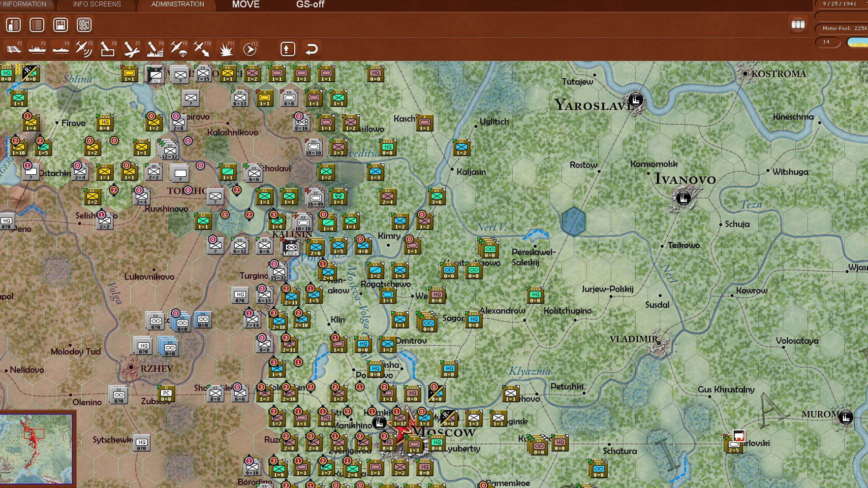The image size is (868, 488).
Task: Select the 12=25 unit counter at Kalinin
Action: 290,247
